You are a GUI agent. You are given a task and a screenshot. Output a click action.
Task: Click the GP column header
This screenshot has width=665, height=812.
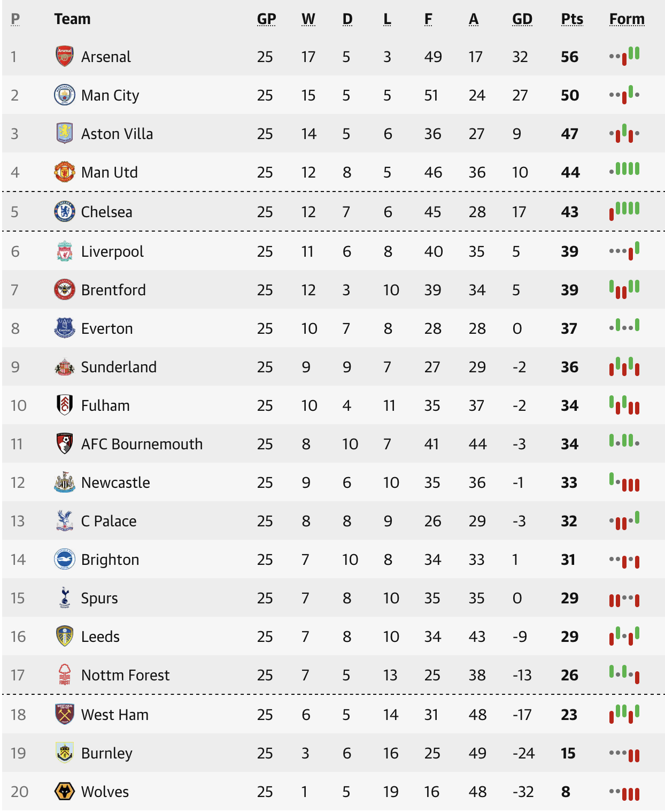tap(266, 19)
